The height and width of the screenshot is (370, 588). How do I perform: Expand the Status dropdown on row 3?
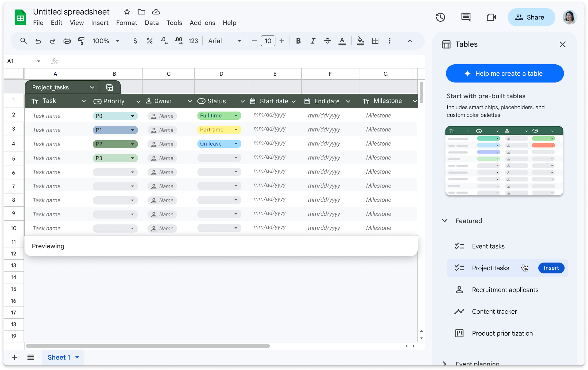point(236,130)
